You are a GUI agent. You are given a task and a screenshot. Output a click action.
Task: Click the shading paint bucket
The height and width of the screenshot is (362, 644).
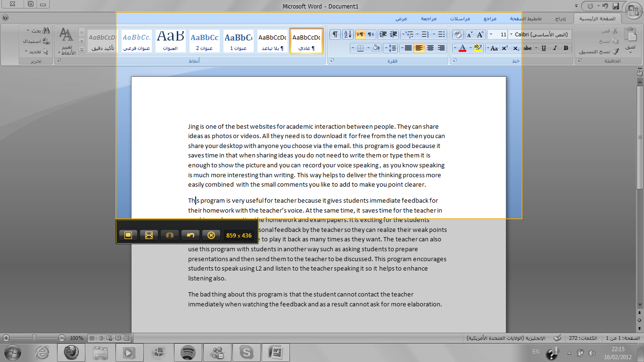click(376, 48)
